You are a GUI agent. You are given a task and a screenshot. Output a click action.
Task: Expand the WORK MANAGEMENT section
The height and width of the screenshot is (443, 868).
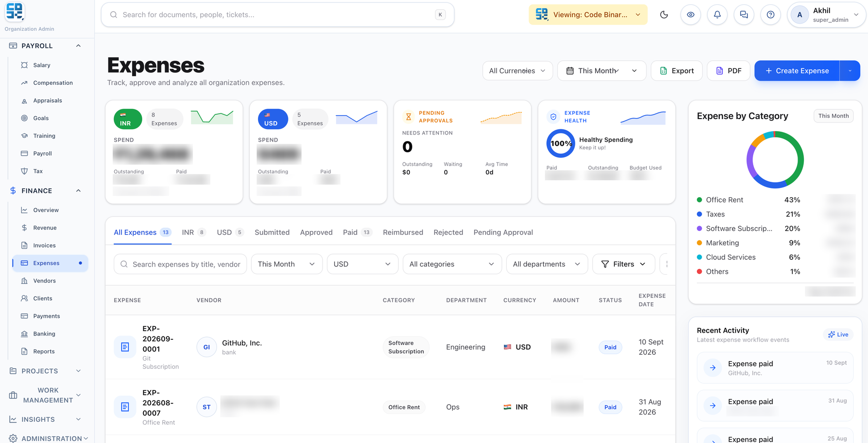click(x=45, y=395)
